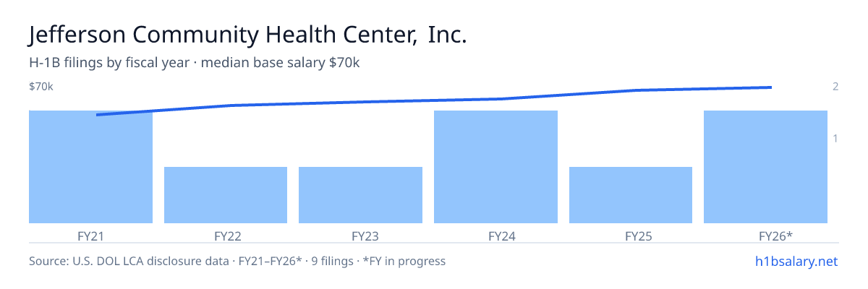Select the FY21 filings bar
Screen dimensions: 868x289
tap(91, 167)
